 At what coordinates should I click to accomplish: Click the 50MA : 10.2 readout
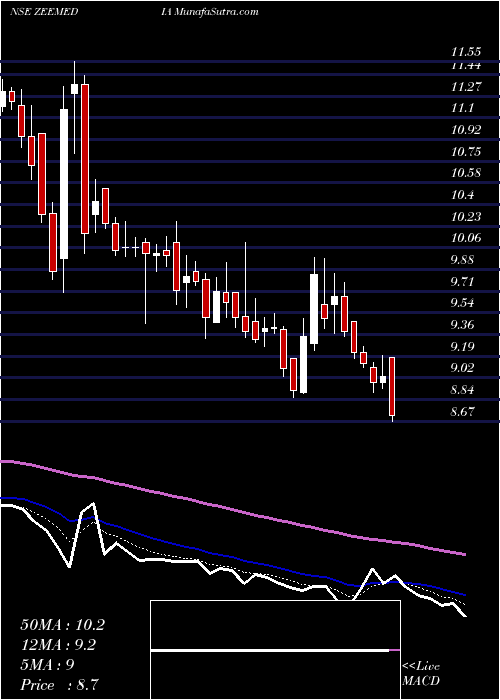click(62, 625)
